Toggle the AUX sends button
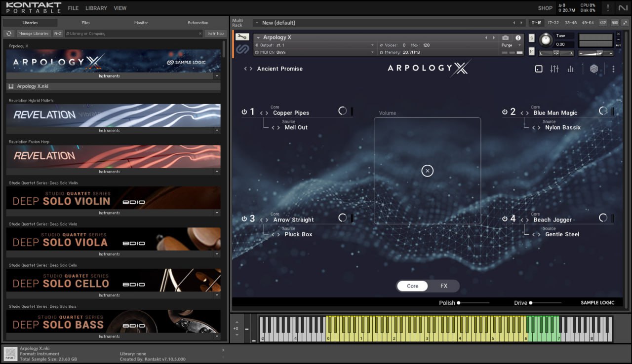 pyautogui.click(x=615, y=23)
